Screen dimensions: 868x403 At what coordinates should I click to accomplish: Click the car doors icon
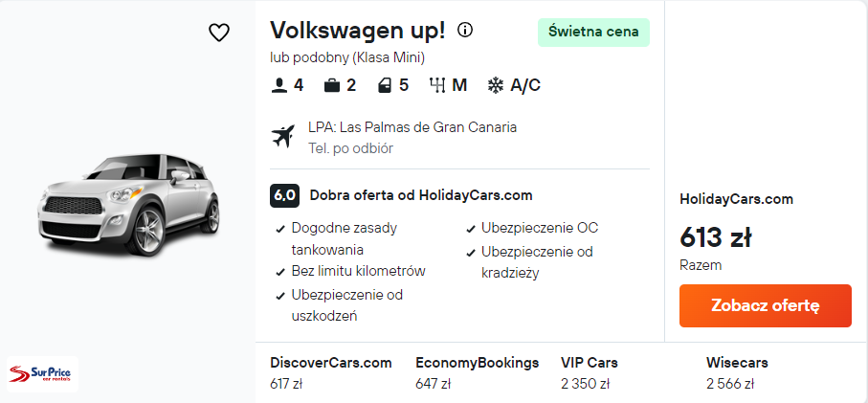tap(385, 85)
